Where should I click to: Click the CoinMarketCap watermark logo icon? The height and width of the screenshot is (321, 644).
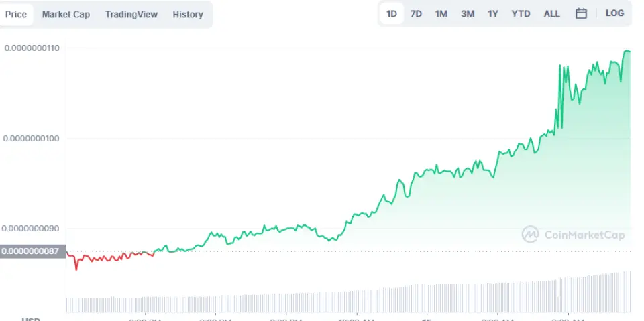tap(531, 234)
